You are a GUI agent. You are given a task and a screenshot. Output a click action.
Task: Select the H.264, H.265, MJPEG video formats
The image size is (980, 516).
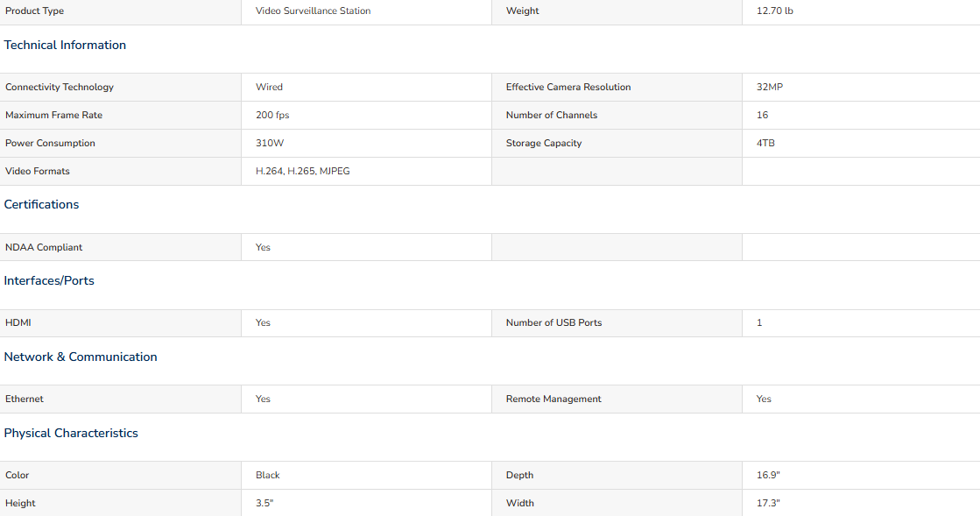tap(302, 172)
